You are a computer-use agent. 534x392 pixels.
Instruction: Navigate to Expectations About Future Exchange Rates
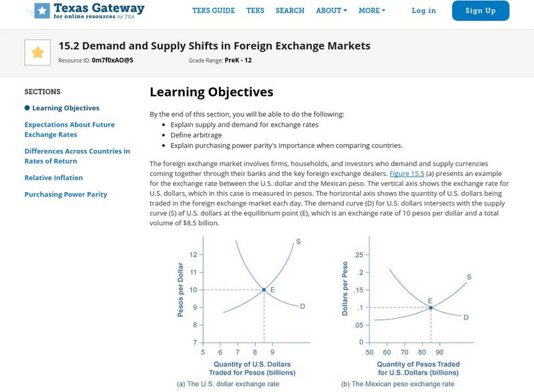(69, 130)
